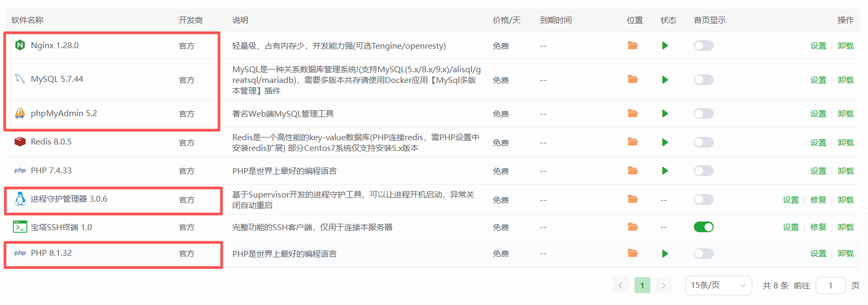
Task: Toggle homepage display for Redis
Action: coord(704,142)
